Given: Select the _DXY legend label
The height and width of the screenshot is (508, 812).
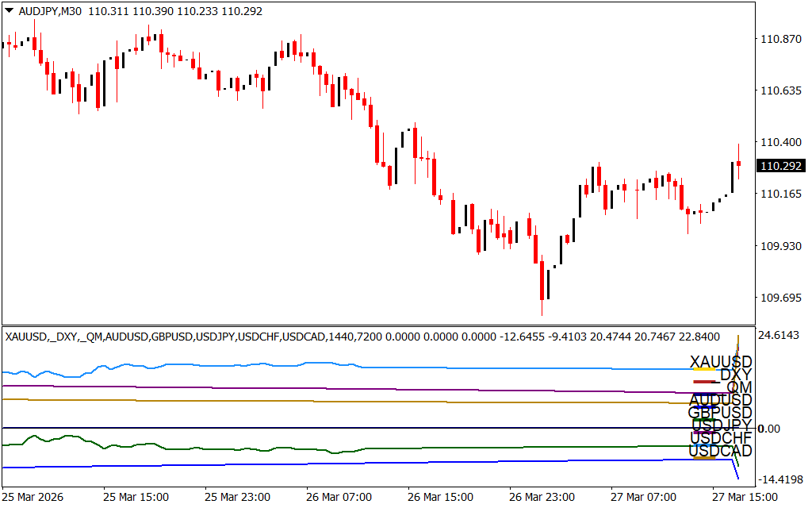Looking at the screenshot, I should [x=735, y=375].
